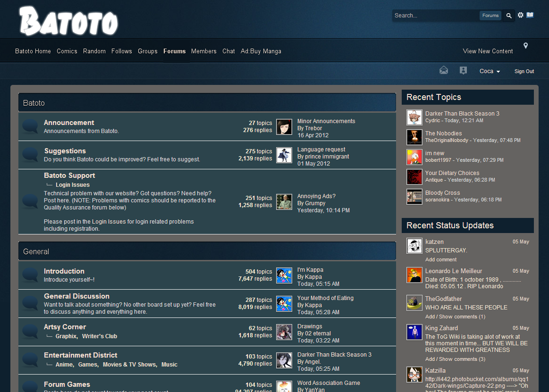Open 02 eternal's avatar in Artsy Corner row
The height and width of the screenshot is (392, 549).
pyautogui.click(x=284, y=332)
